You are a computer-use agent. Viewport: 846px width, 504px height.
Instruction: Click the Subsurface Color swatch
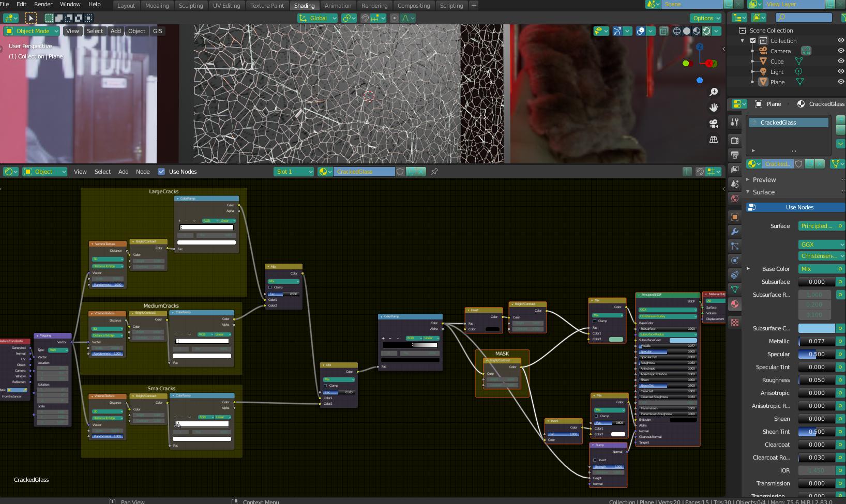(x=816, y=328)
